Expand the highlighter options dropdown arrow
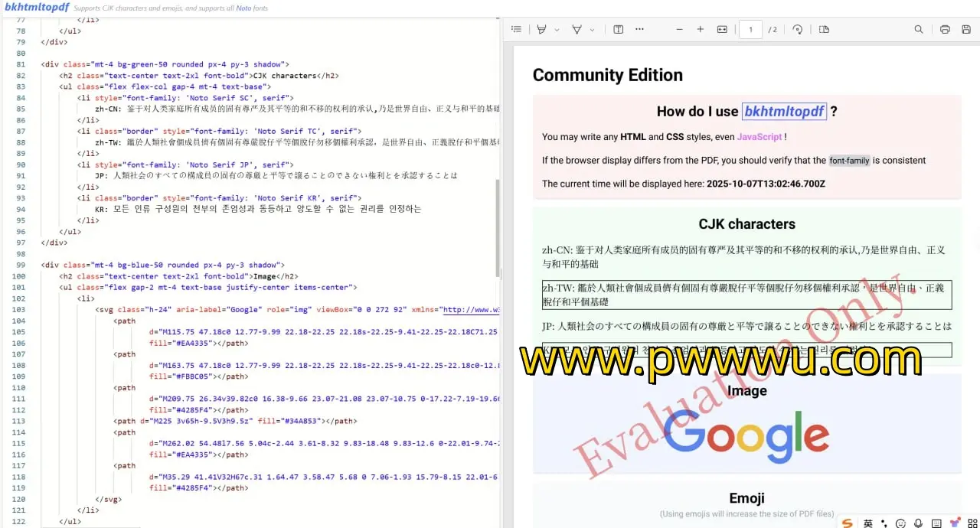980x528 pixels. tap(557, 30)
